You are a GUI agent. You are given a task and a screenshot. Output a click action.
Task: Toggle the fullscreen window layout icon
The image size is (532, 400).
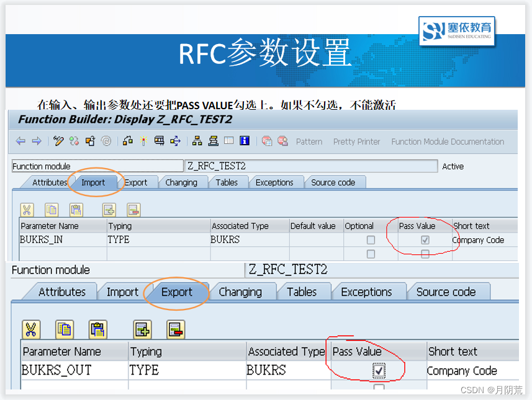[228, 140]
